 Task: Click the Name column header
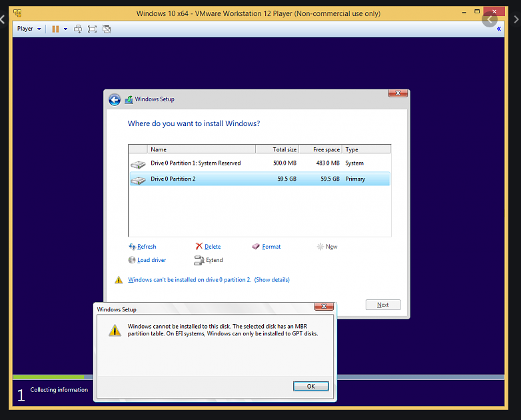click(x=201, y=149)
